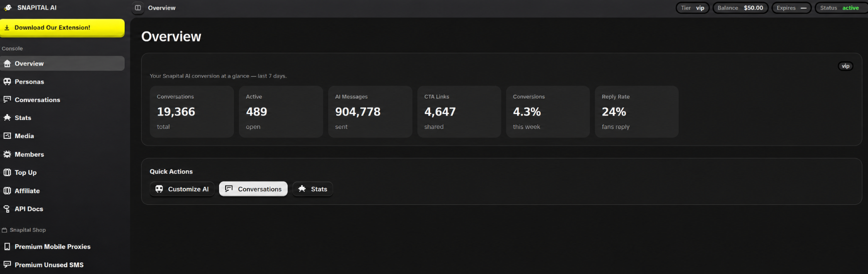The image size is (868, 274).
Task: Click the Quick Actions heading
Action: point(171,171)
